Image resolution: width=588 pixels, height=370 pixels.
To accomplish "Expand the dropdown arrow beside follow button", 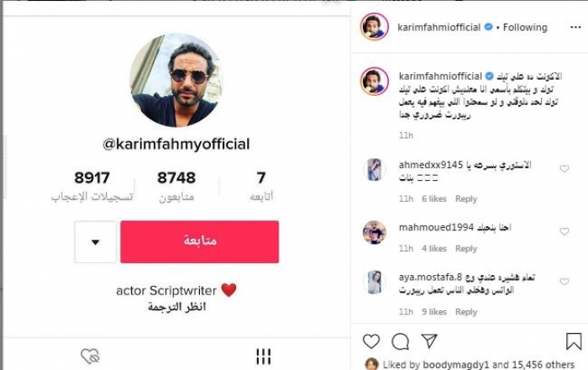I will click(95, 242).
